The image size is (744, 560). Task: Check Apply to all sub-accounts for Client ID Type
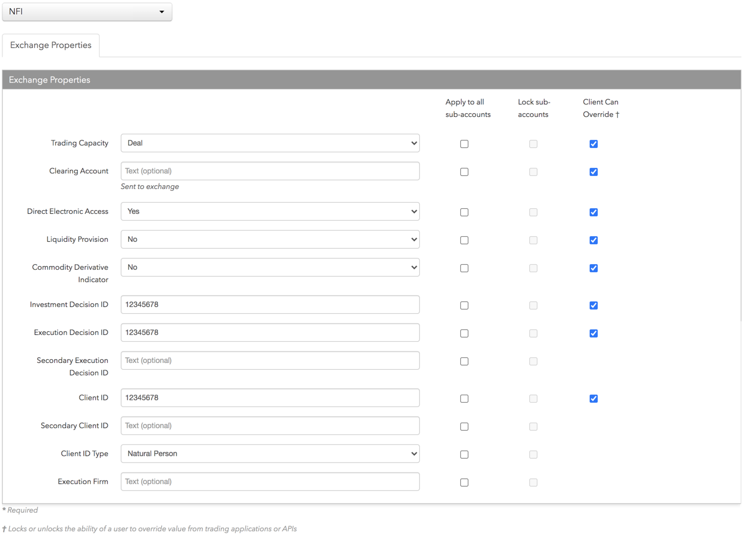tap(464, 454)
